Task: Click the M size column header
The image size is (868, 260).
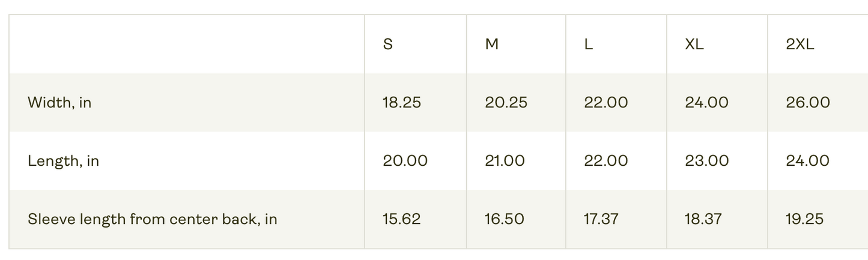Action: click(x=491, y=44)
